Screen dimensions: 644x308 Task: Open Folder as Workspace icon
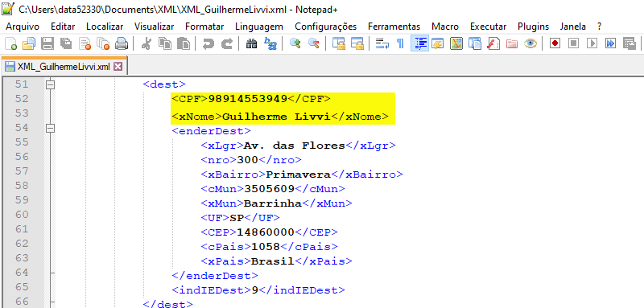click(x=512, y=43)
